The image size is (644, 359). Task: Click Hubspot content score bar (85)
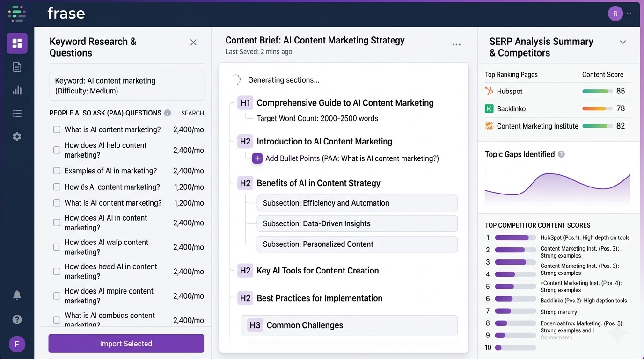[x=597, y=91]
